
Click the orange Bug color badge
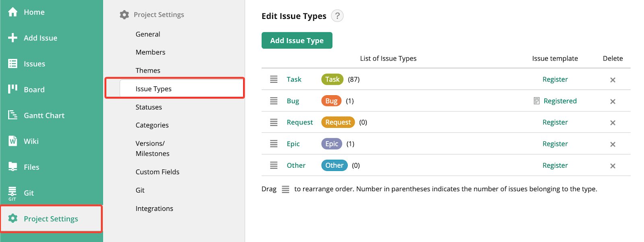(x=331, y=101)
